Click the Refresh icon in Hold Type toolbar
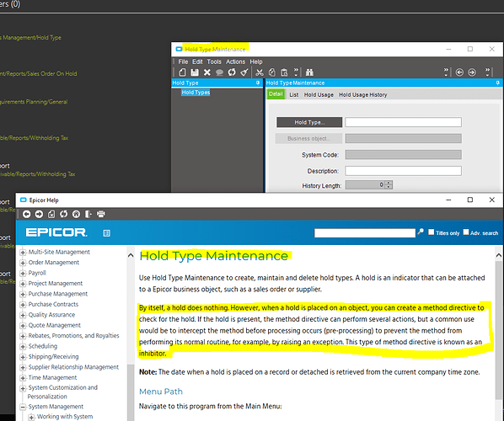 [232, 72]
